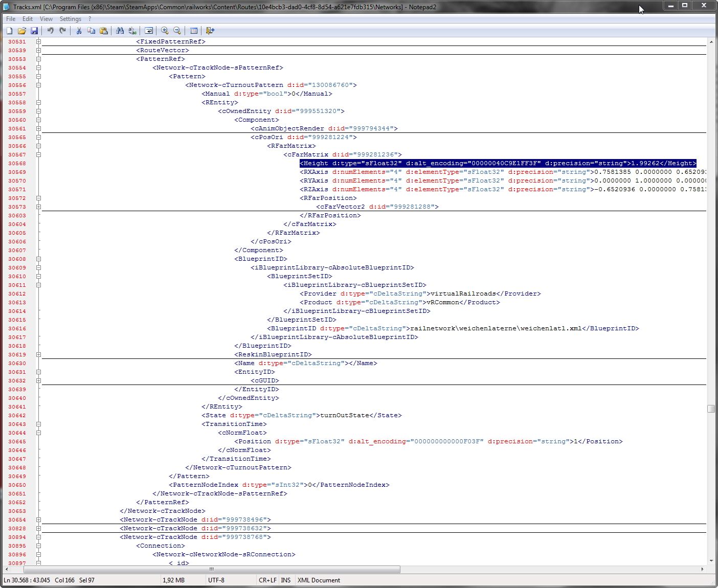
Task: Collapse the Network-cTurnoutPattern fold marker
Action: coord(38,85)
